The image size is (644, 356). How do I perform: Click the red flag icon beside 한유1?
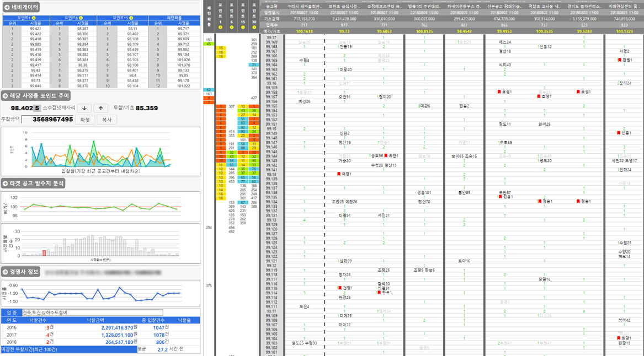pos(379,293)
